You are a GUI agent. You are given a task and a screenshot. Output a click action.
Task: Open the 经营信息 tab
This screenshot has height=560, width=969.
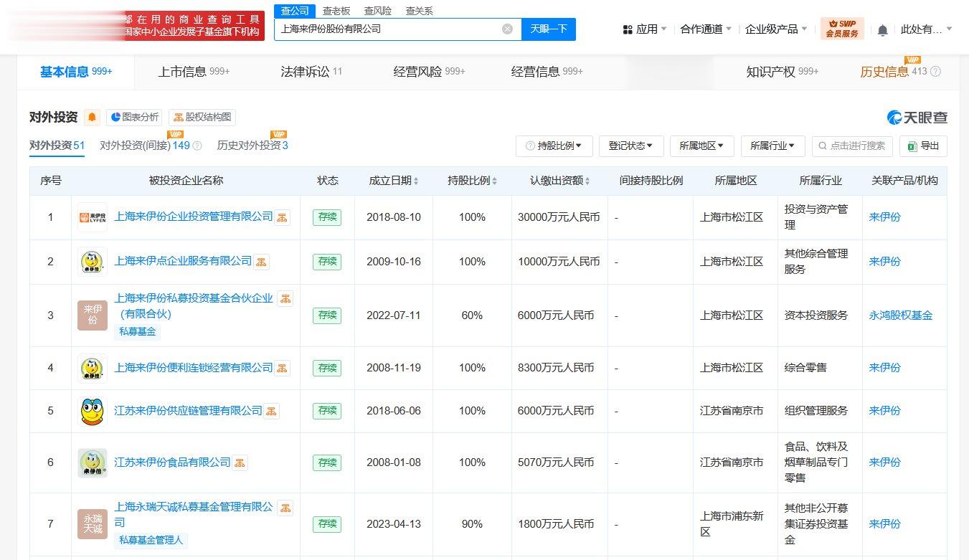click(x=547, y=72)
